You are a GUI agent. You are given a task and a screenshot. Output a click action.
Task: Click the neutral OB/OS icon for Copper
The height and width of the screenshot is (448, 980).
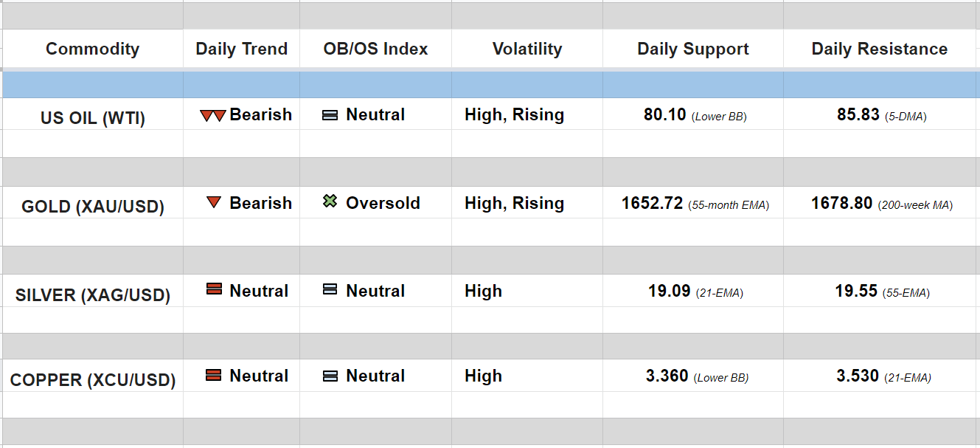330,376
